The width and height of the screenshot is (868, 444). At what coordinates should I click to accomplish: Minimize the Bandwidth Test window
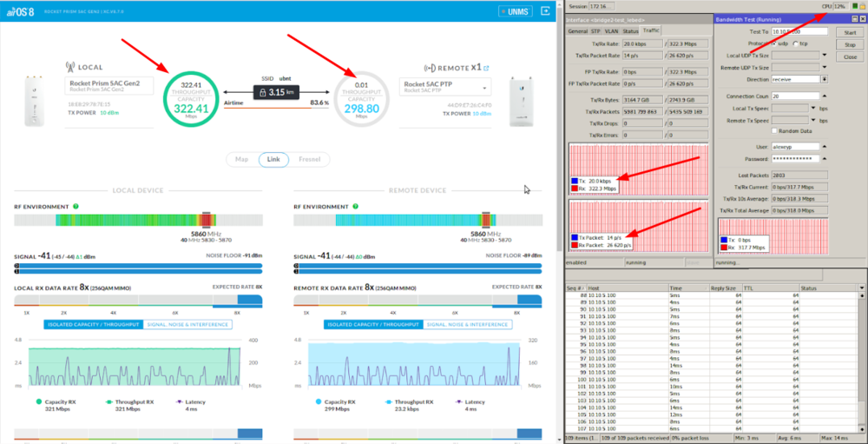(855, 19)
